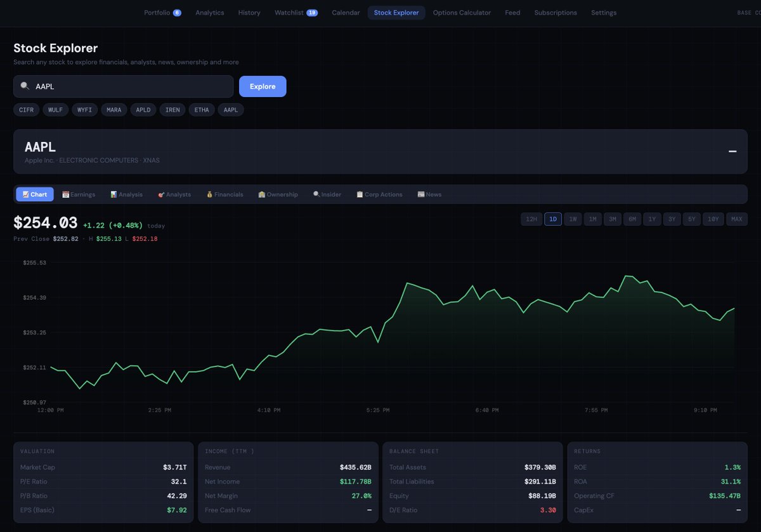761x532 pixels.
Task: Switch to Calendar page
Action: (346, 13)
